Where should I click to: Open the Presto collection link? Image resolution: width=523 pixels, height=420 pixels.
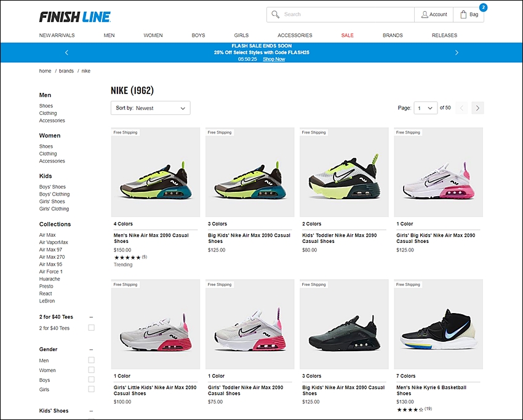46,287
